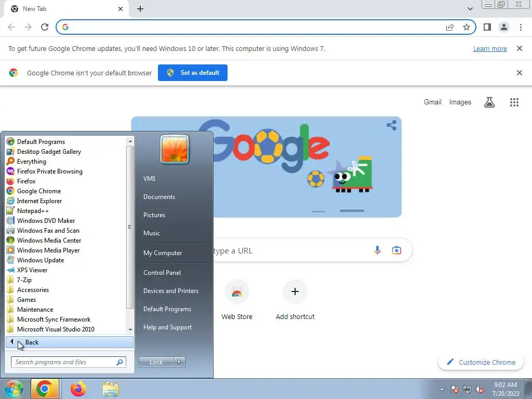
Task: Open Documents in Start menu
Action: pos(159,197)
